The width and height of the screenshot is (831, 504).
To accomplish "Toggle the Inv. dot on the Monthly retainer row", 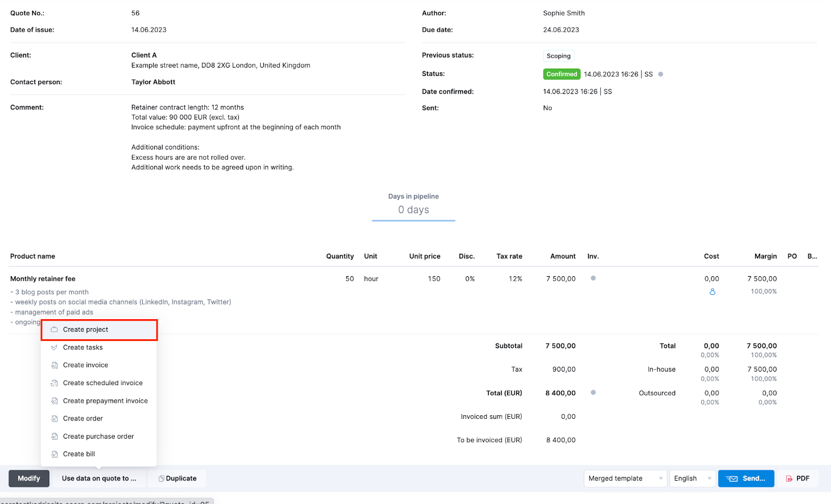I will (593, 279).
